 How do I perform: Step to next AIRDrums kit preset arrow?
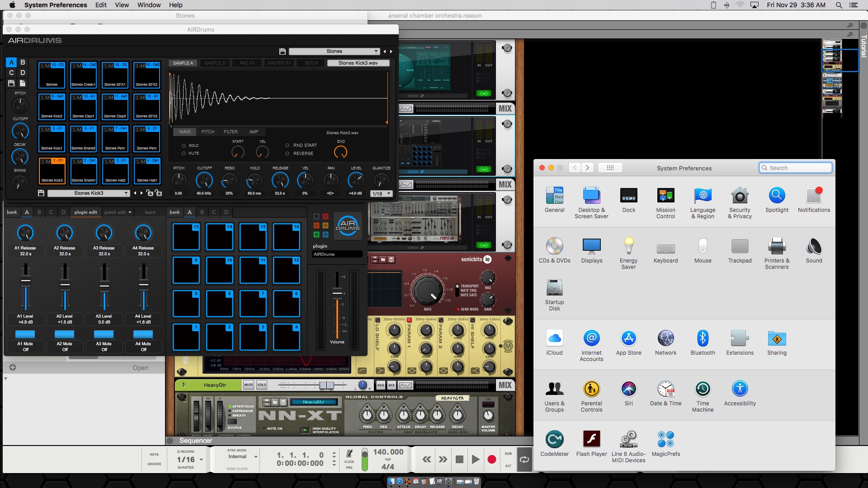[391, 52]
